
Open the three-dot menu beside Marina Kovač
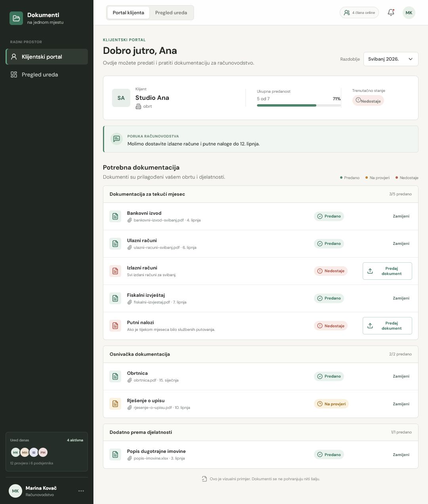pyautogui.click(x=81, y=491)
